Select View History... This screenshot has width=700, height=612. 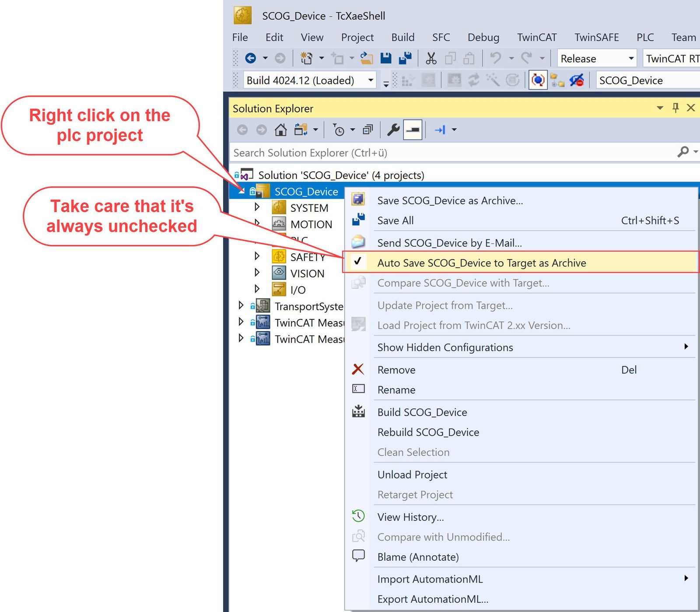pyautogui.click(x=521, y=517)
